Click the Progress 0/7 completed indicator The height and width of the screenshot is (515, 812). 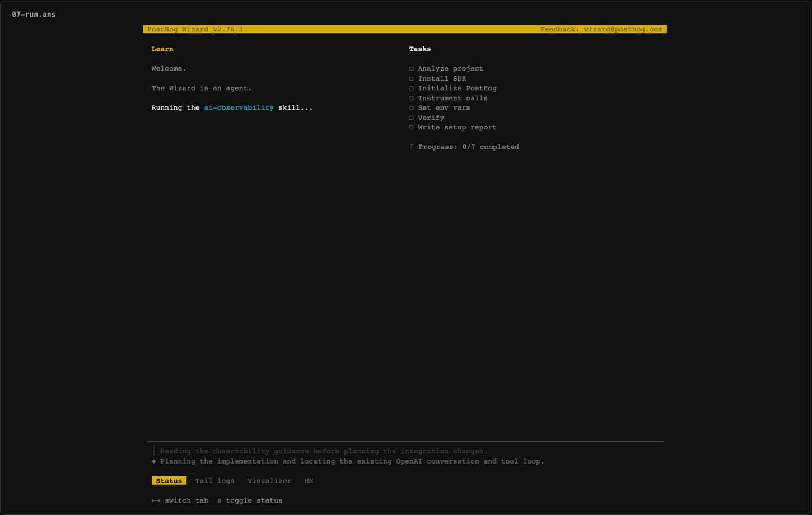point(469,147)
